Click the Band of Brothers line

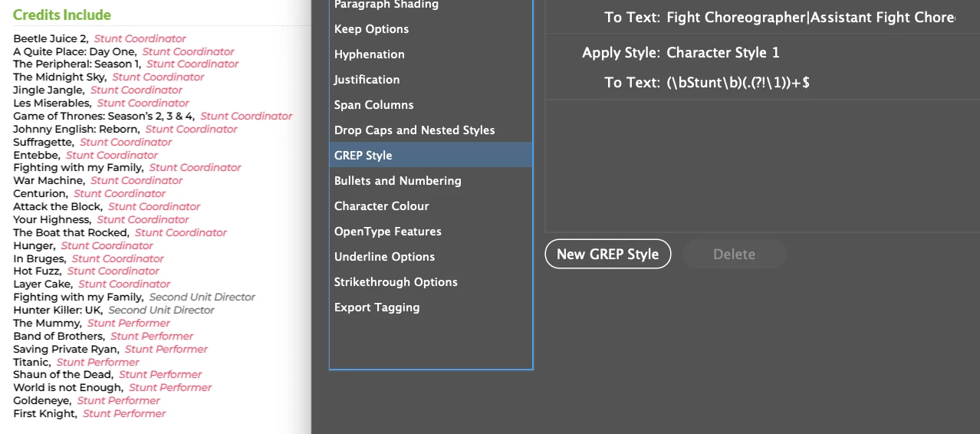point(103,337)
